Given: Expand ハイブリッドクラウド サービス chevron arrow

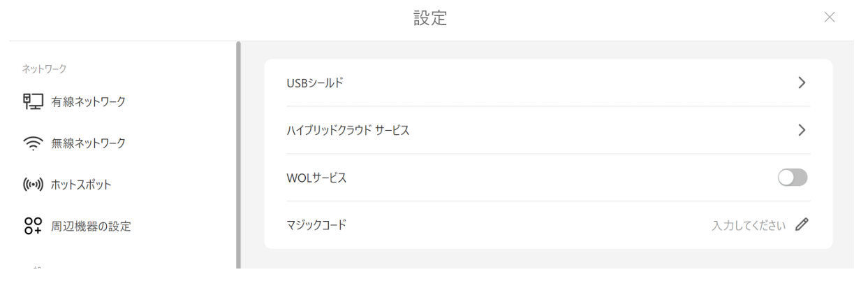Looking at the screenshot, I should click(x=802, y=130).
